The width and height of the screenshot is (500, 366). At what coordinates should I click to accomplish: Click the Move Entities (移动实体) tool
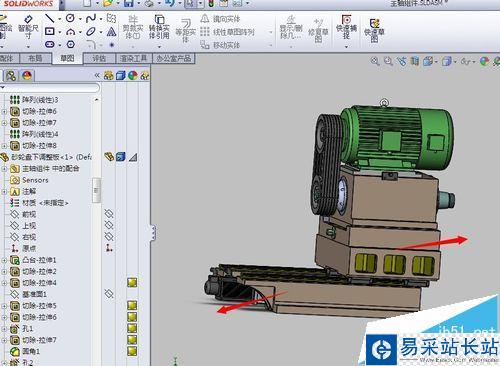pos(220,45)
